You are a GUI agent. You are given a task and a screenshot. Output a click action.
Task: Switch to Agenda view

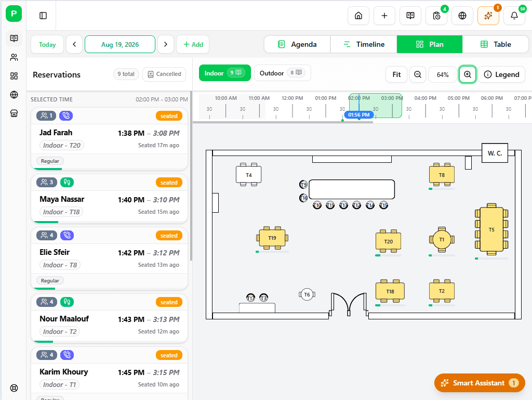(x=297, y=45)
